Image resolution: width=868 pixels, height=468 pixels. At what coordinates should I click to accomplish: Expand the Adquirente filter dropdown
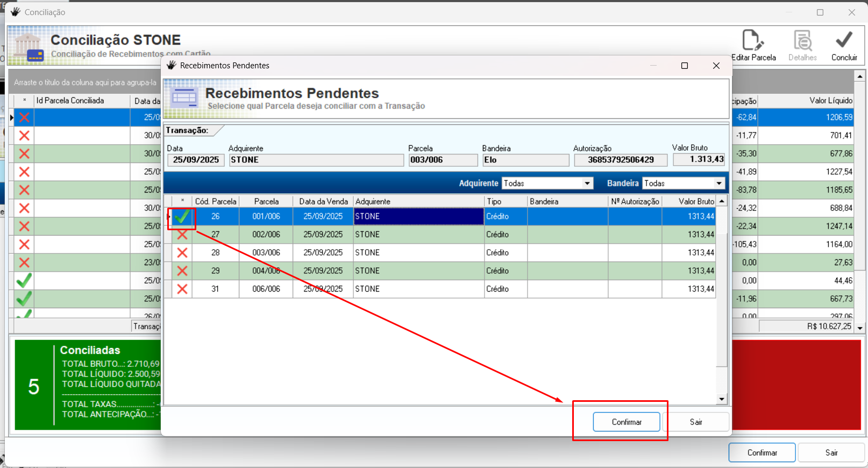587,183
